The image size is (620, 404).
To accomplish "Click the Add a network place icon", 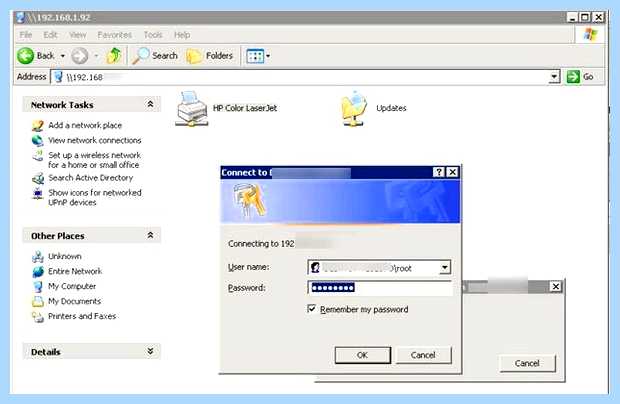I will pyautogui.click(x=38, y=126).
